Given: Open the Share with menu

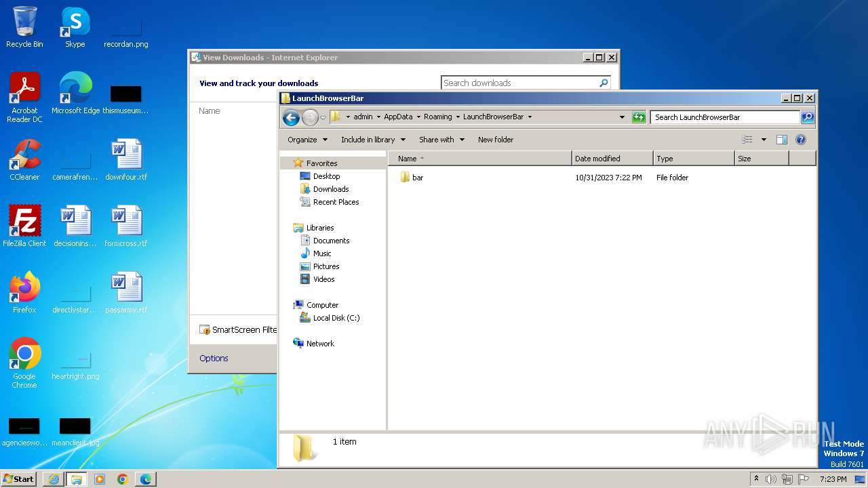Looking at the screenshot, I should click(441, 140).
